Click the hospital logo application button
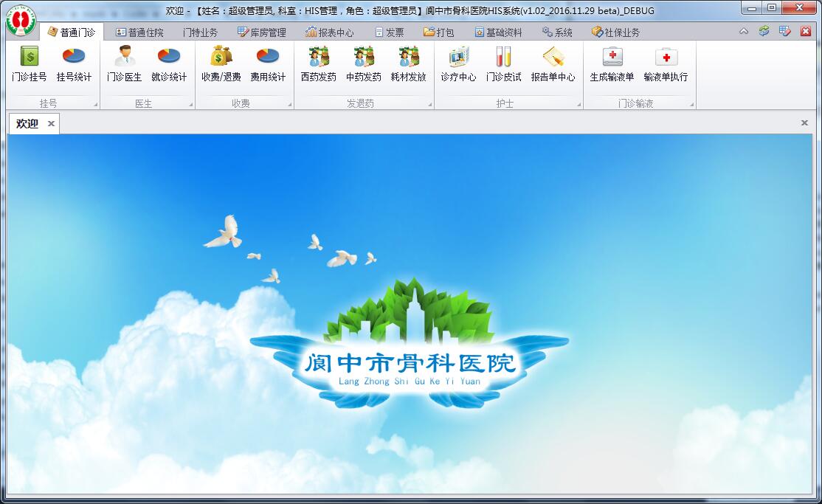822x504 pixels. pos(21,21)
